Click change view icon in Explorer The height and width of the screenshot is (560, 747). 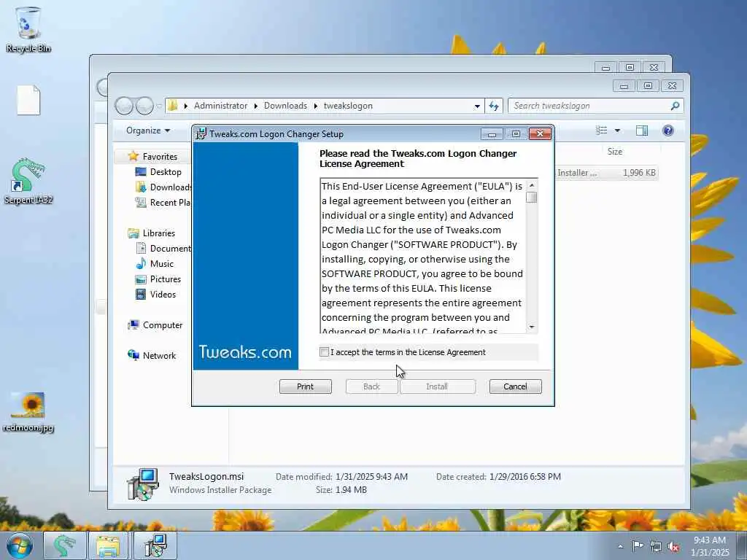[x=602, y=131]
